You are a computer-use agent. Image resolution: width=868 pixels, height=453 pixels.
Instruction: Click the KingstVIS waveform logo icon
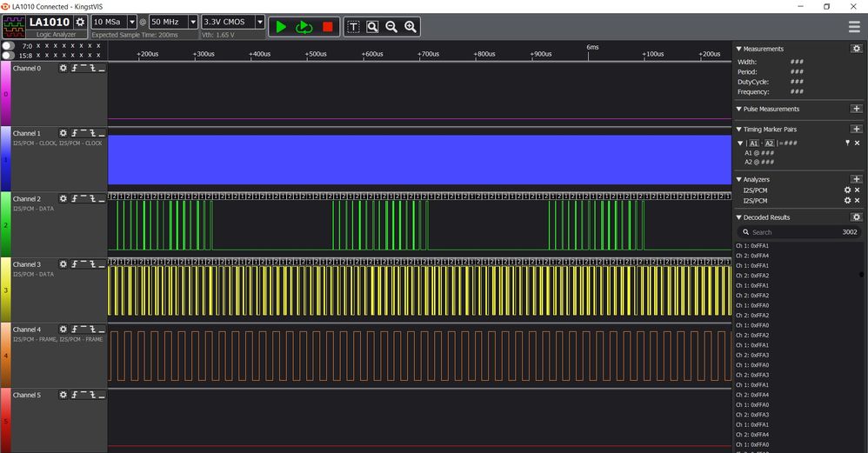point(13,27)
